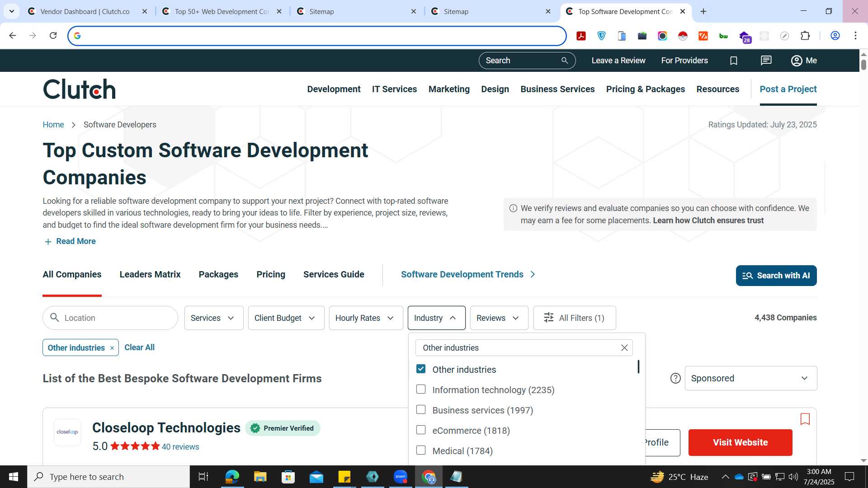Screen dimensions: 868x488
Task: Open the messages chat icon
Action: click(x=766, y=61)
